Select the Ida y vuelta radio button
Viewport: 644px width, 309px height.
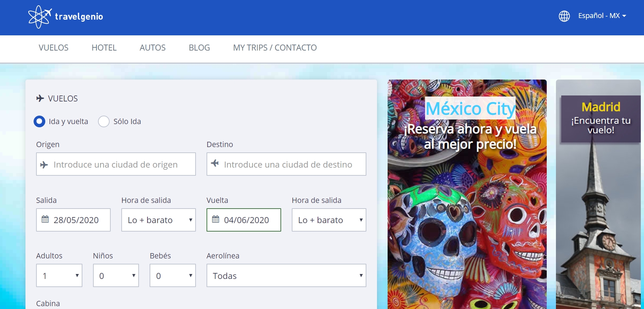point(39,121)
